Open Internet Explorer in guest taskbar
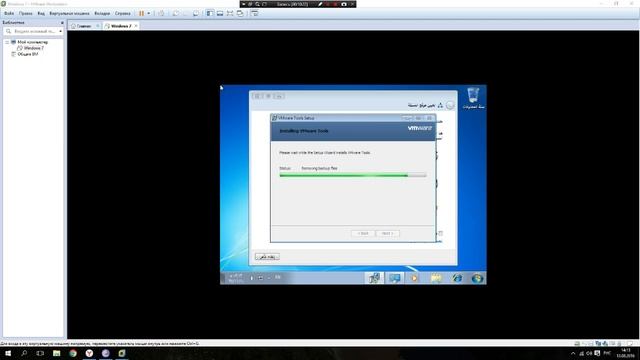The height and width of the screenshot is (360, 640). [457, 278]
